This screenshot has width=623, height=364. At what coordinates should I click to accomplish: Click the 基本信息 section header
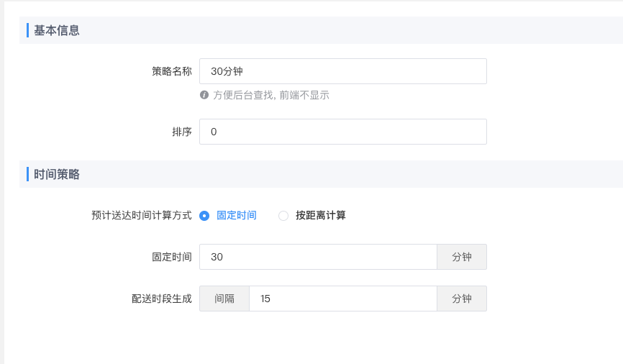[57, 30]
